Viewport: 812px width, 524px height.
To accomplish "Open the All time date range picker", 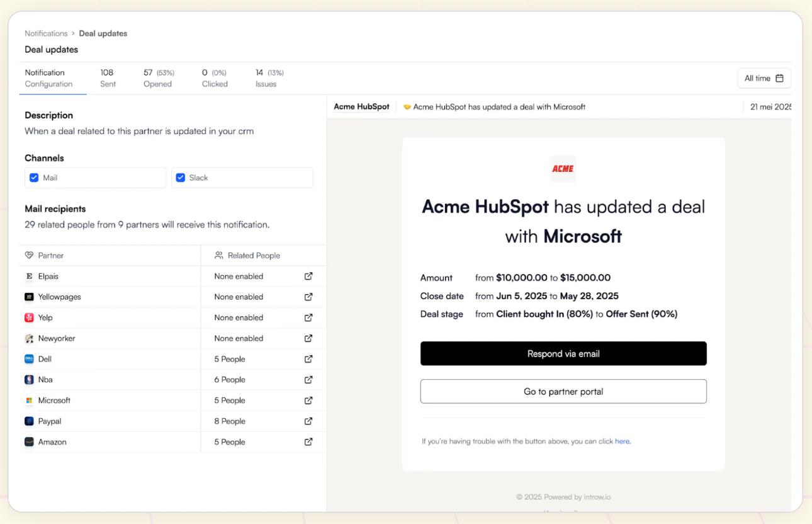I will click(x=764, y=78).
